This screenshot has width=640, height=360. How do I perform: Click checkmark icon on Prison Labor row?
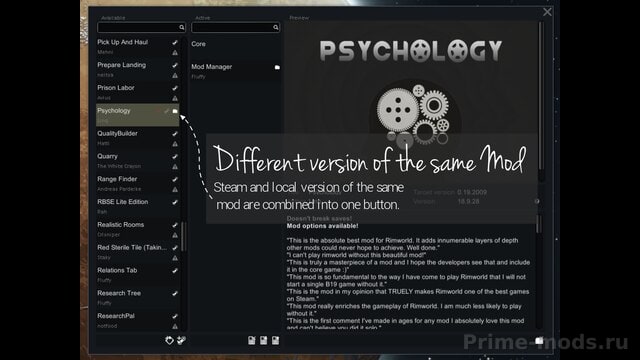click(x=175, y=88)
